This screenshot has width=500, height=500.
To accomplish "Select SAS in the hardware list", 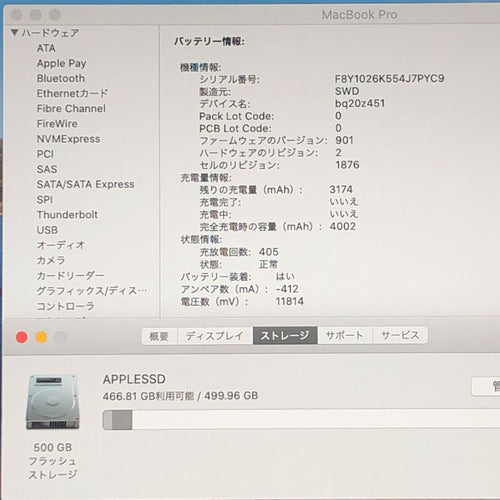I will click(47, 169).
